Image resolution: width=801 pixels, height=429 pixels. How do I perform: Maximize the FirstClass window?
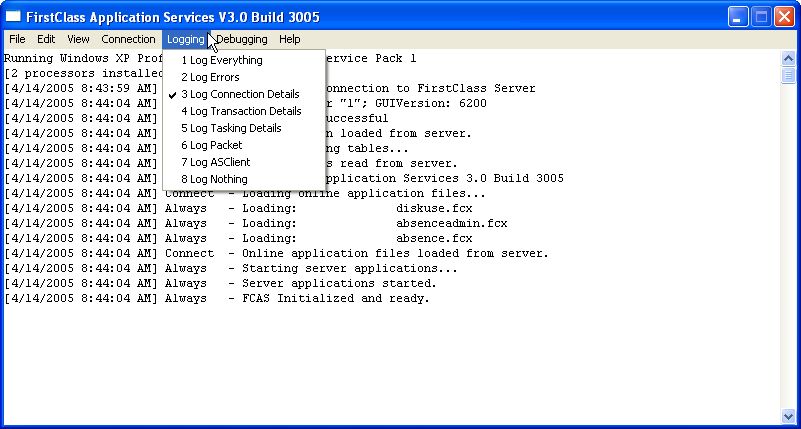pos(760,16)
